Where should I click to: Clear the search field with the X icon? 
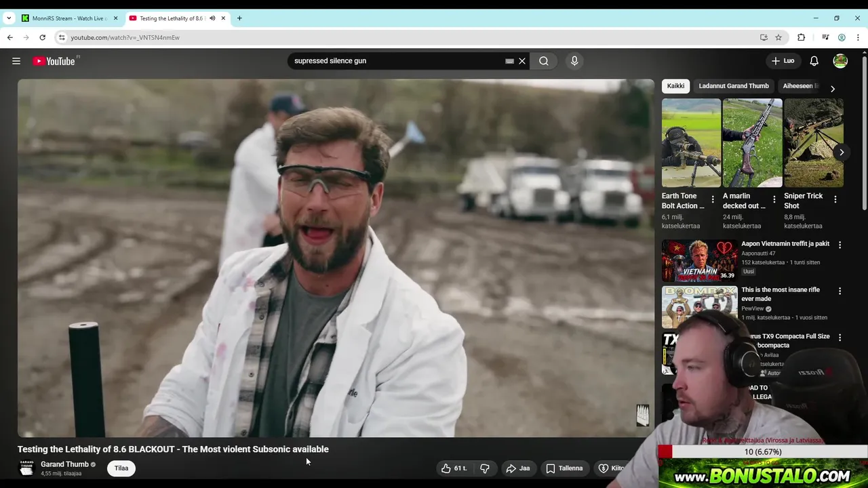tap(522, 61)
